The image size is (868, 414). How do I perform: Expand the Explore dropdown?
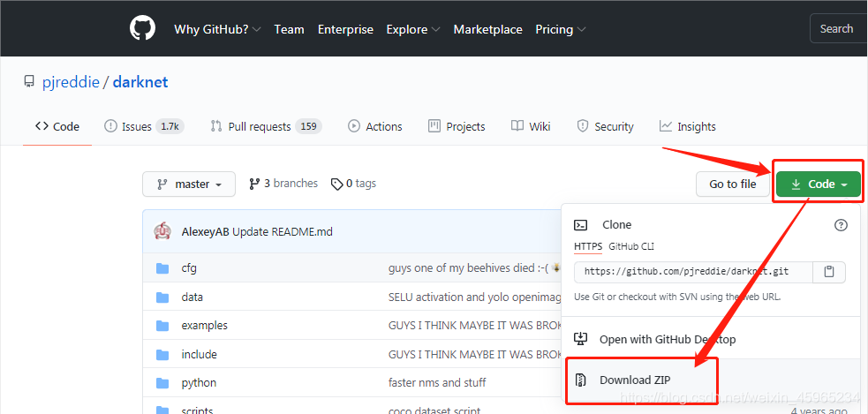point(413,29)
